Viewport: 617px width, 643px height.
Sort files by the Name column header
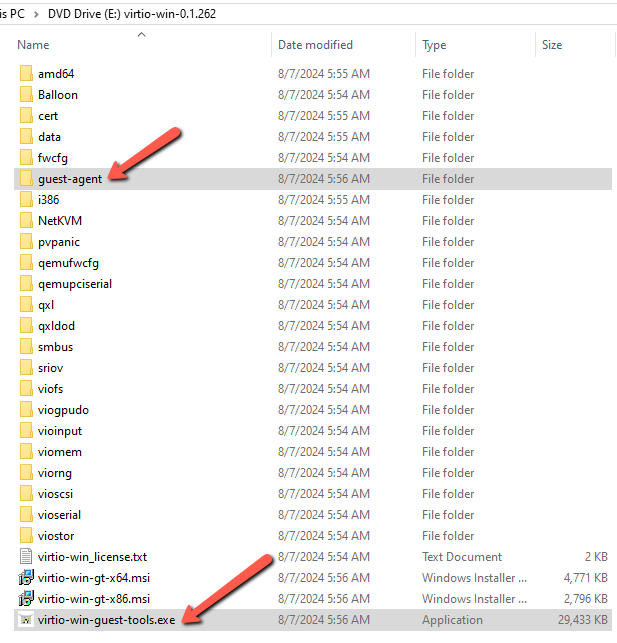coord(33,45)
